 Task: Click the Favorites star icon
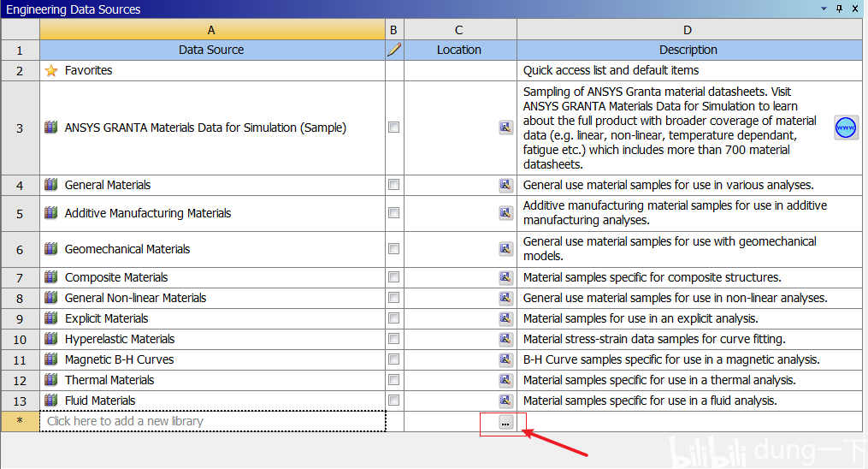(51, 71)
